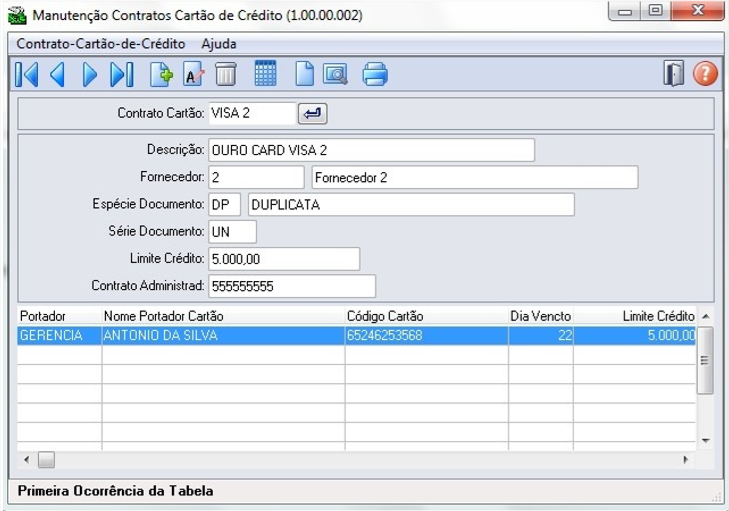This screenshot has width=729, height=511.
Task: Open Contrato-Cartão-de-Crédito menu
Action: click(101, 44)
